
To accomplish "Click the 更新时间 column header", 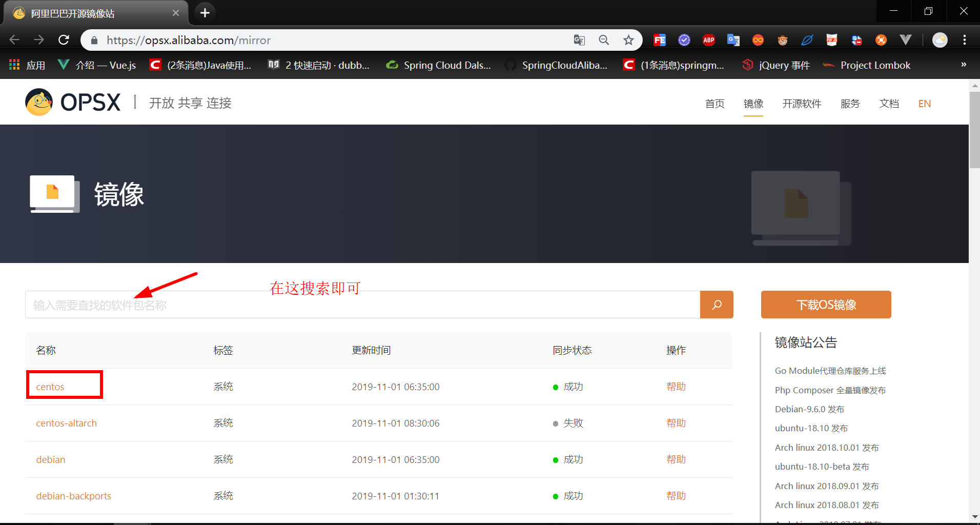I will 371,350.
